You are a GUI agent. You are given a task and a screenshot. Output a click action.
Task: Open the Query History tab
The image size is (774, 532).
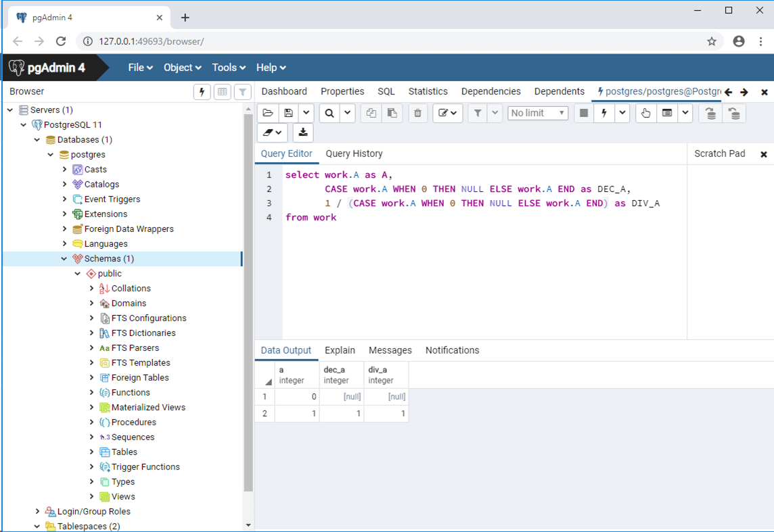point(354,154)
